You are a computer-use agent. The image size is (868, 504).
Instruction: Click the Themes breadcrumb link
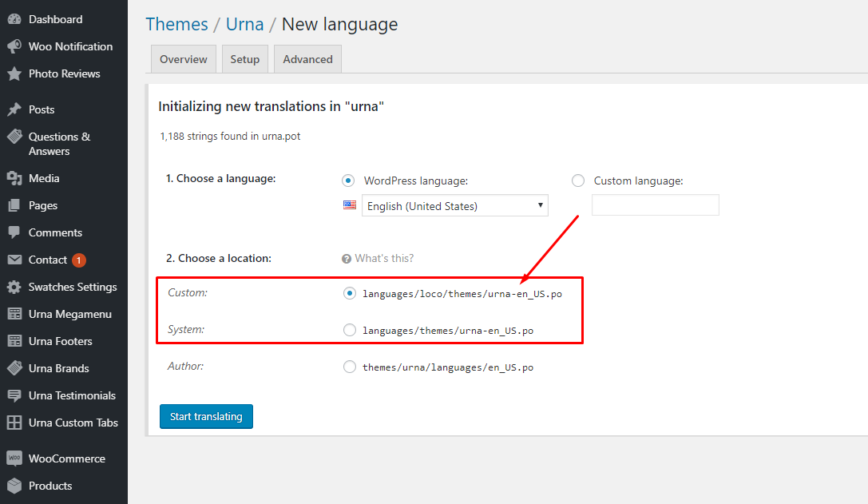pyautogui.click(x=176, y=25)
